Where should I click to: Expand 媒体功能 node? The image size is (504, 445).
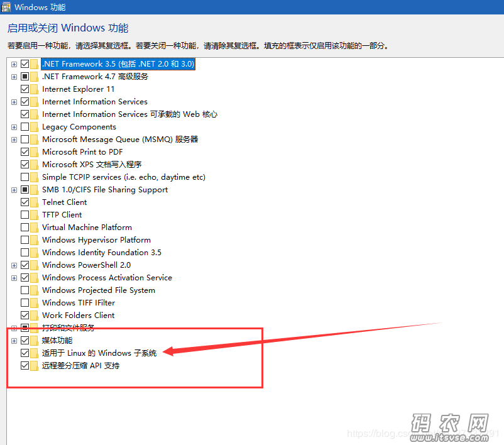coord(14,341)
